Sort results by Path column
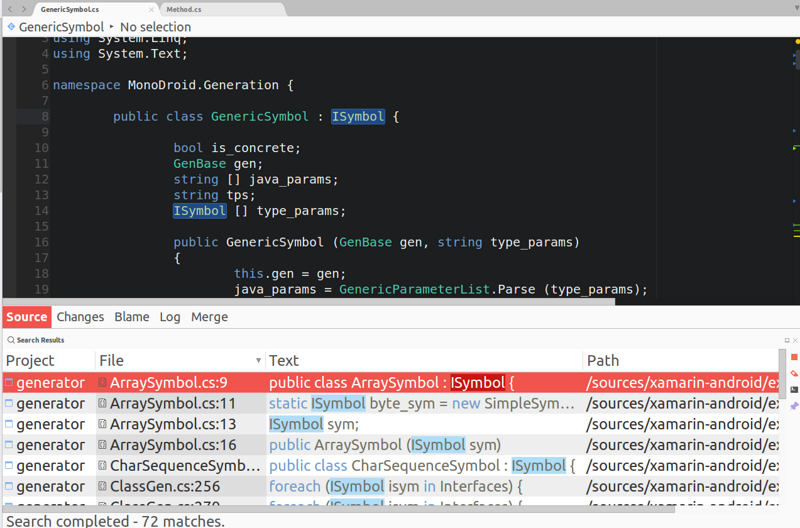The width and height of the screenshot is (800, 528). click(681, 361)
